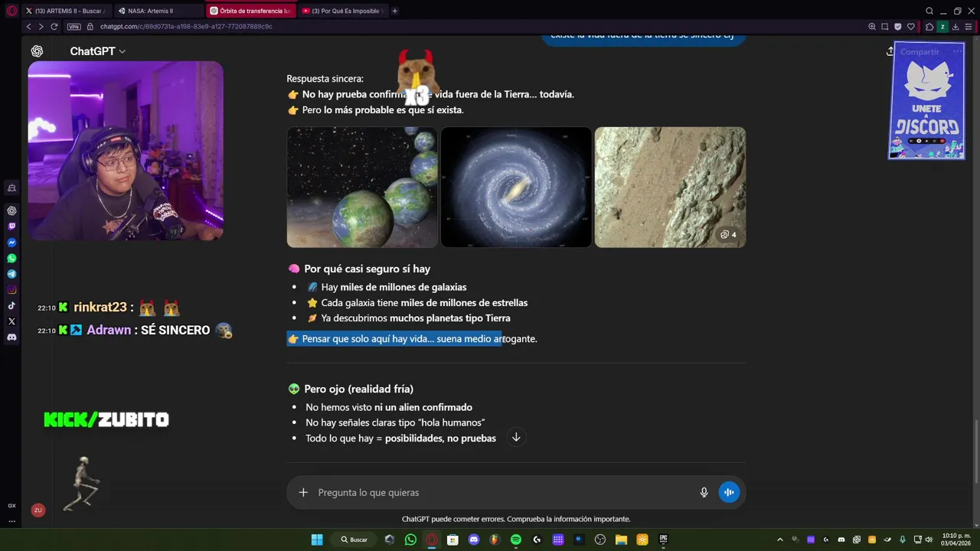Open the ad blocker shield settings
Image resolution: width=980 pixels, height=551 pixels.
tap(898, 26)
